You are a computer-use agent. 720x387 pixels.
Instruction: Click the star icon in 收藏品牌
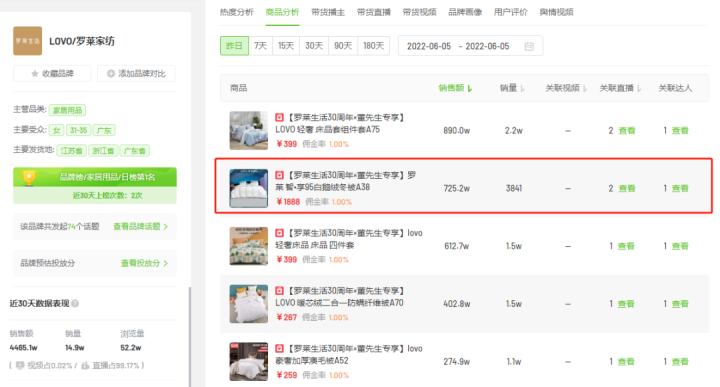34,73
